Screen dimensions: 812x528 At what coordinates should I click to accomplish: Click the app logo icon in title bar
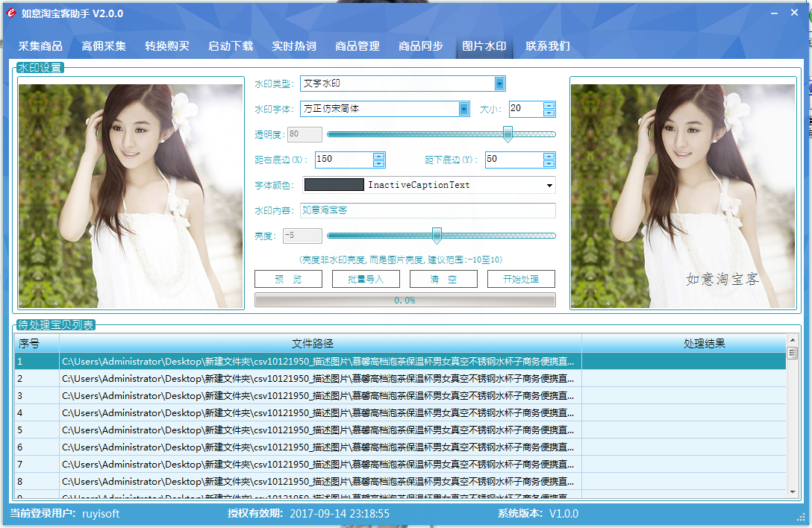click(11, 13)
